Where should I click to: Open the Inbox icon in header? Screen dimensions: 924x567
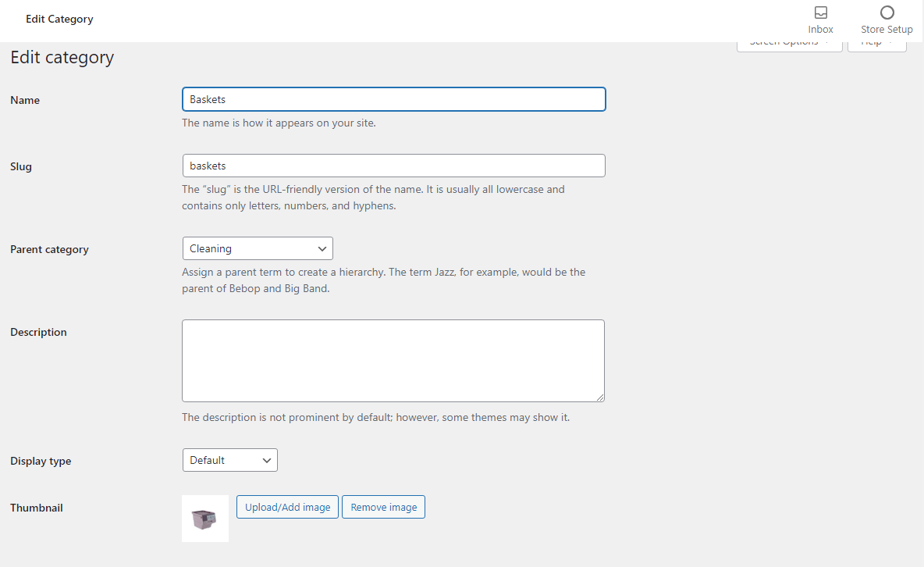pos(820,13)
